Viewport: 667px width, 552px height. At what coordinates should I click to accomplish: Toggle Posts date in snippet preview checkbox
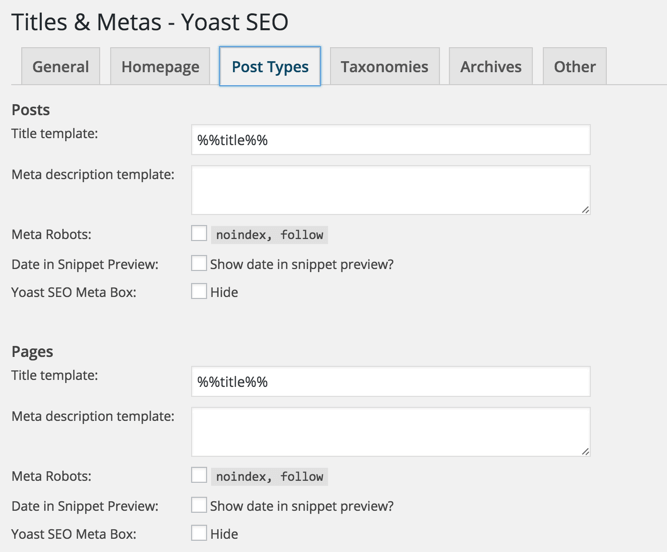coord(199,264)
